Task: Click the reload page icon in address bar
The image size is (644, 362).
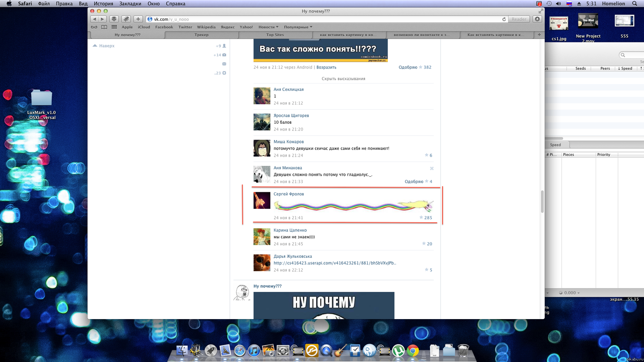Action: click(x=504, y=19)
